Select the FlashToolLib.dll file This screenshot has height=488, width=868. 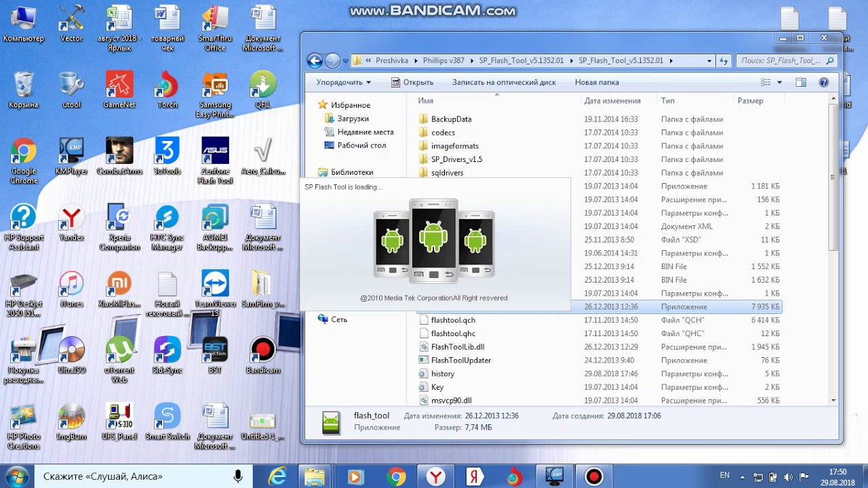[x=458, y=347]
